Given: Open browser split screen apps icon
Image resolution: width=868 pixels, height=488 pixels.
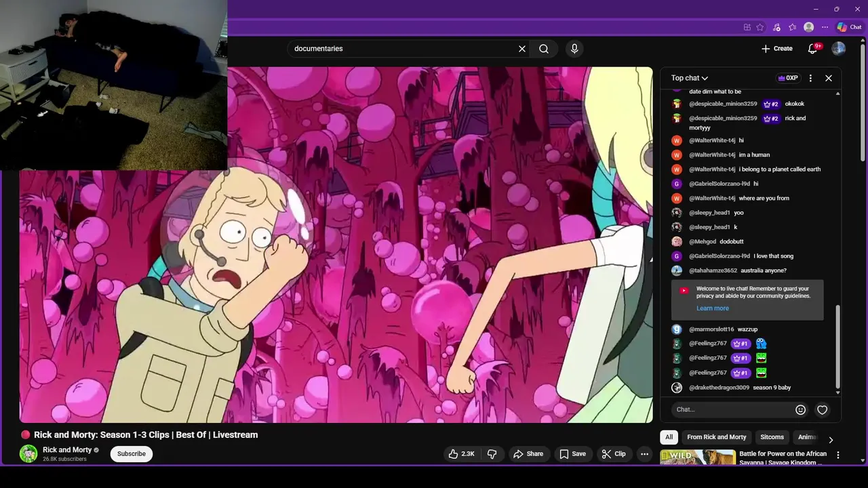Looking at the screenshot, I should 747,27.
